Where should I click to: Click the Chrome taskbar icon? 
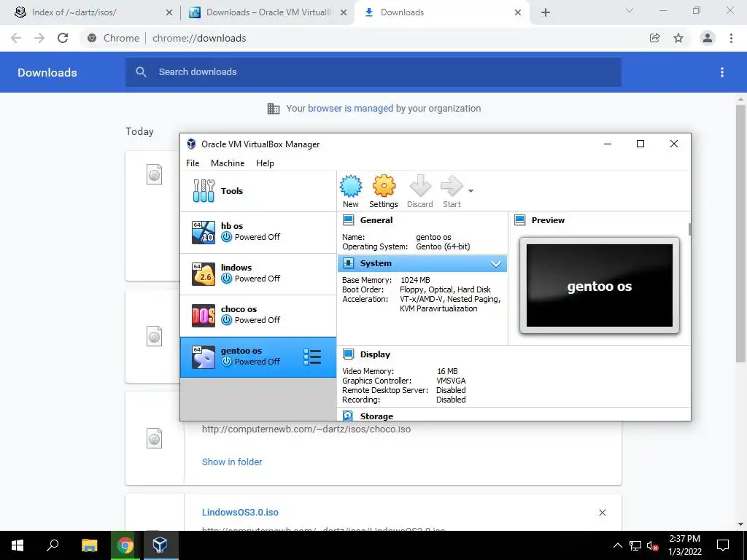coord(125,545)
